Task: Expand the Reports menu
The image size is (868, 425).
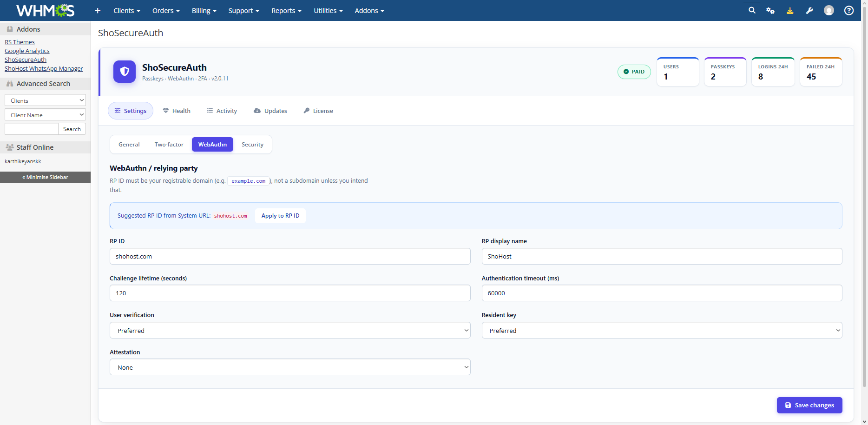Action: (x=286, y=11)
